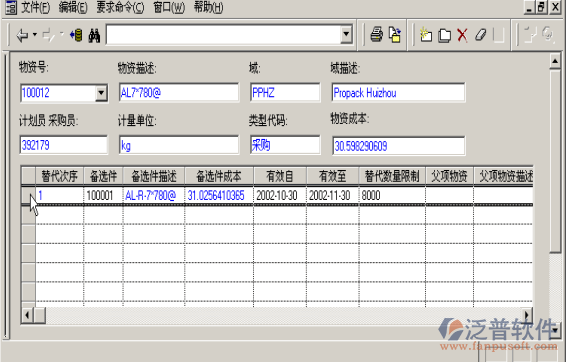Click the 物资成本 input field

tap(398, 146)
